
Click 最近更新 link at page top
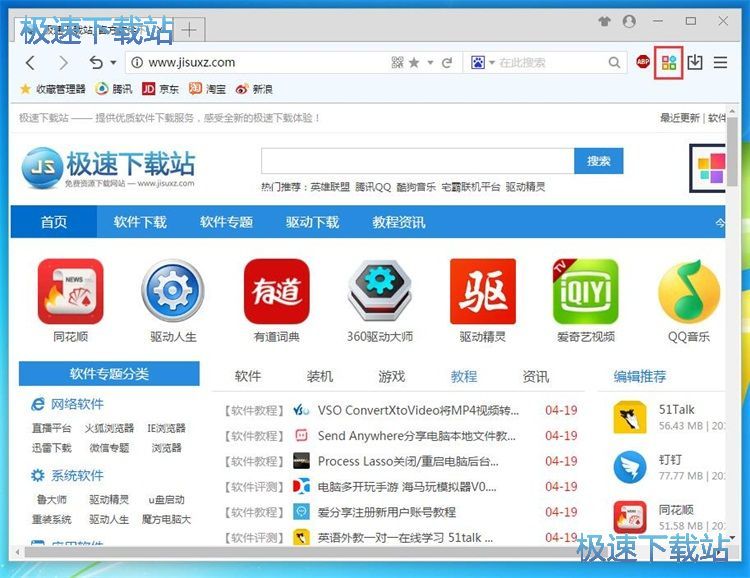click(679, 118)
